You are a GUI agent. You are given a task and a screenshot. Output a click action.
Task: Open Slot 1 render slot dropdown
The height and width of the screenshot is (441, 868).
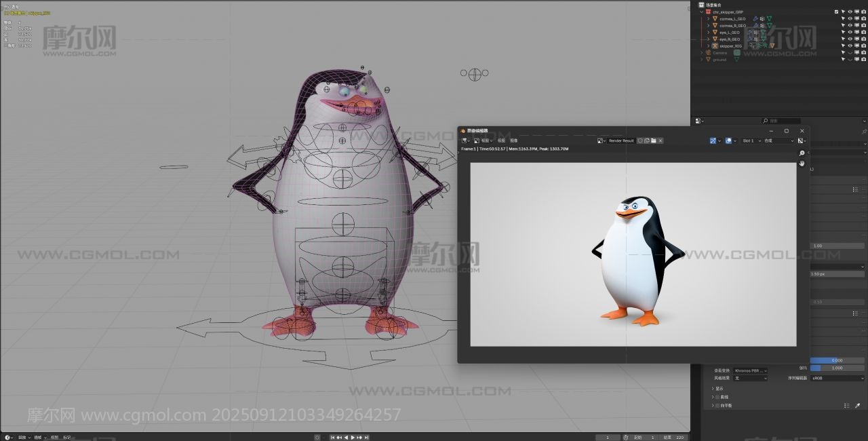(x=750, y=140)
